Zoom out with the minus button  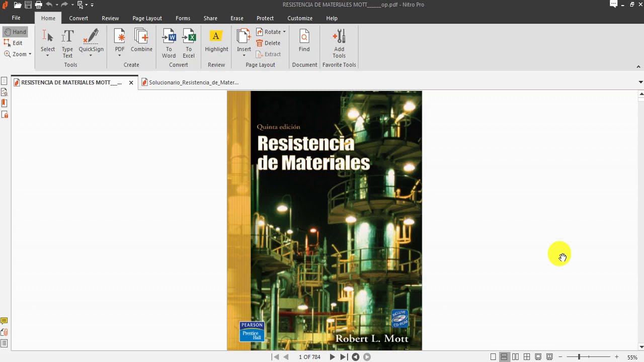point(560,357)
